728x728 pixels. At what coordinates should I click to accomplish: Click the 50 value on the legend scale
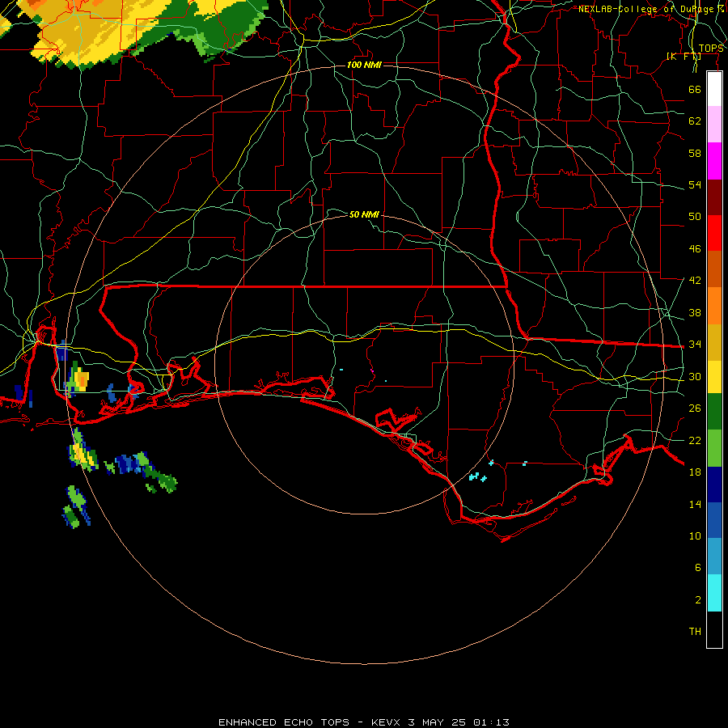click(695, 216)
